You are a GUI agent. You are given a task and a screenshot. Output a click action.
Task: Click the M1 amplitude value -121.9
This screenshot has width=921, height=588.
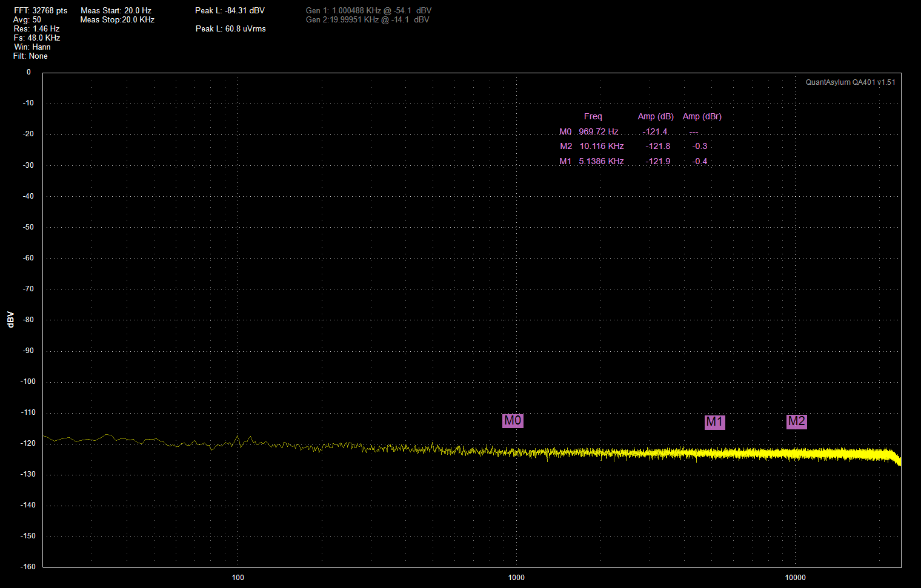[658, 161]
